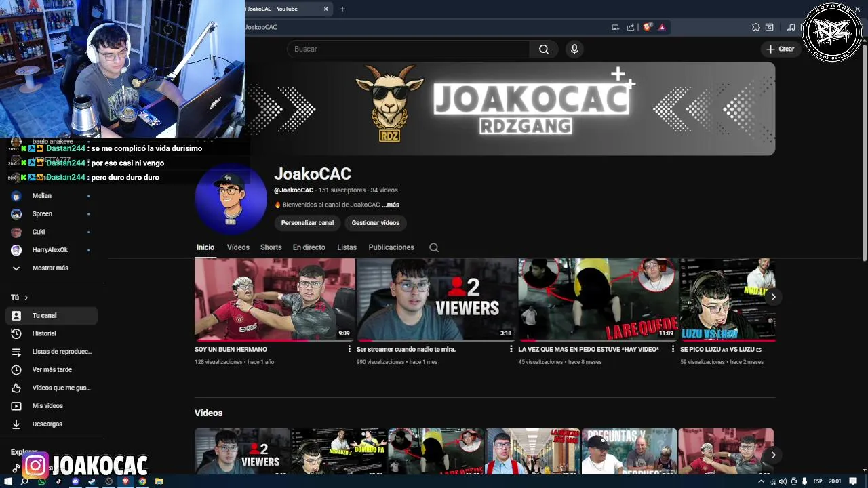Image resolution: width=868 pixels, height=488 pixels.
Task: Open LA VEZ QUE MAS EN PEDO thumbnail
Action: (x=598, y=299)
